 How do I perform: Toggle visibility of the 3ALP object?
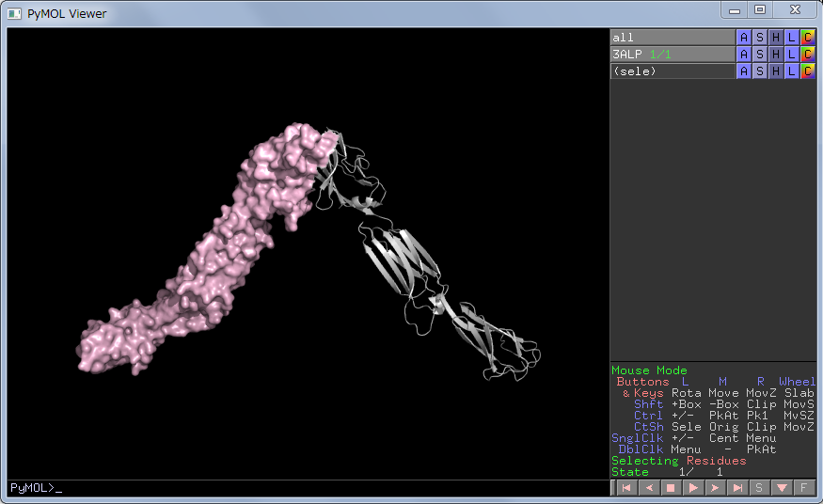click(x=672, y=55)
